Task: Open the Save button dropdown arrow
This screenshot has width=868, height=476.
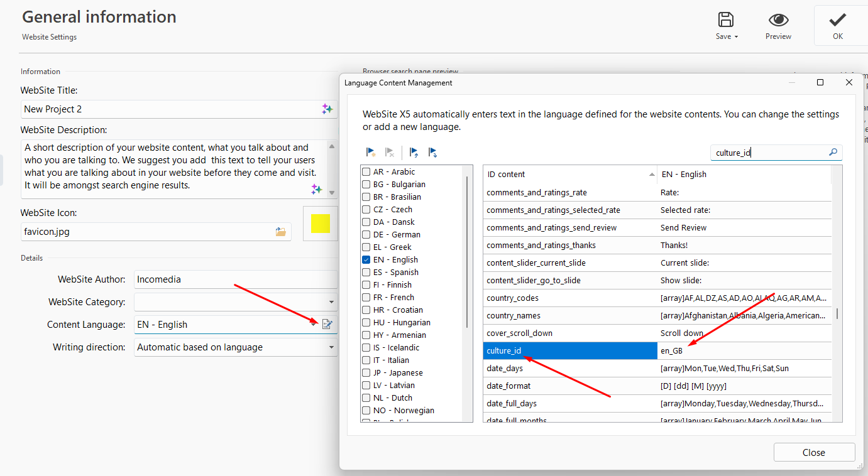Action: (x=736, y=36)
